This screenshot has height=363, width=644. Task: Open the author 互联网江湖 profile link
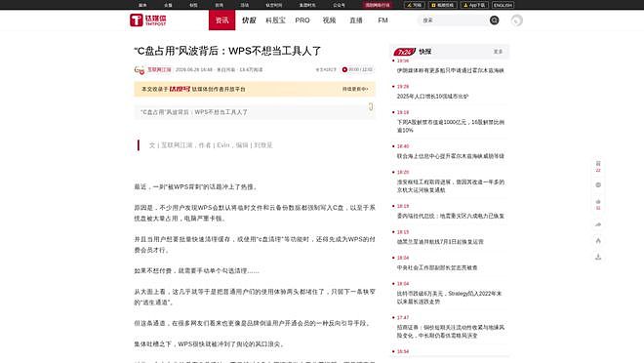pyautogui.click(x=159, y=70)
